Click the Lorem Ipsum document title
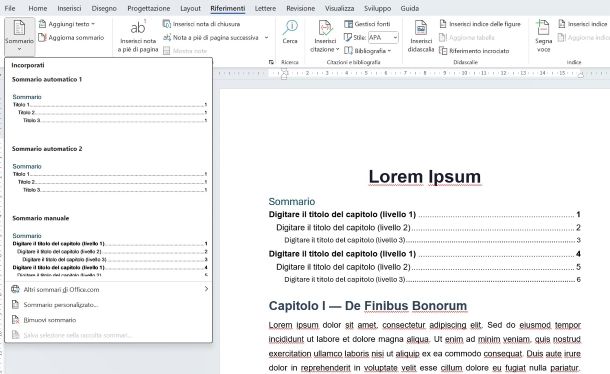The image size is (610, 374). (424, 177)
